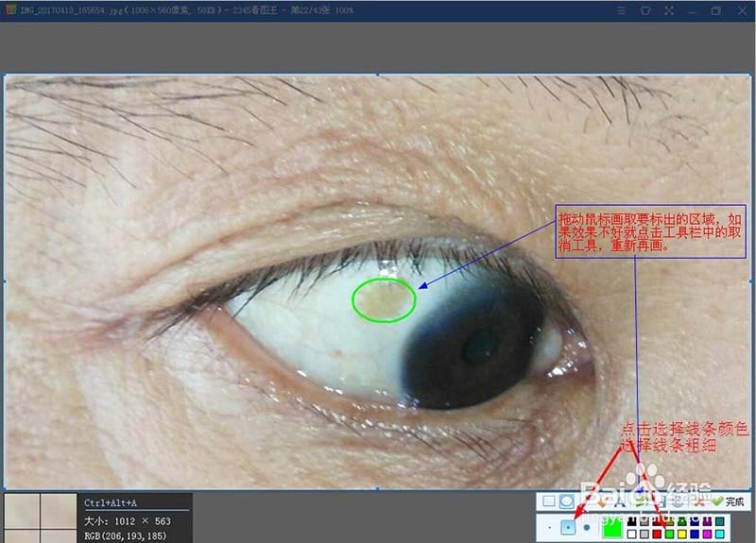Screen dimensions: 756x543
Task: Click the 完成 finish button
Action: 728,501
